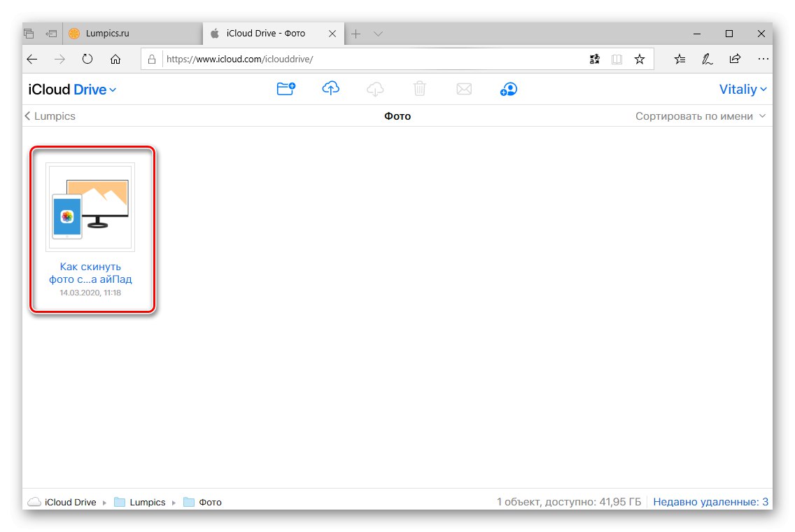Open a new browser tab

356,34
